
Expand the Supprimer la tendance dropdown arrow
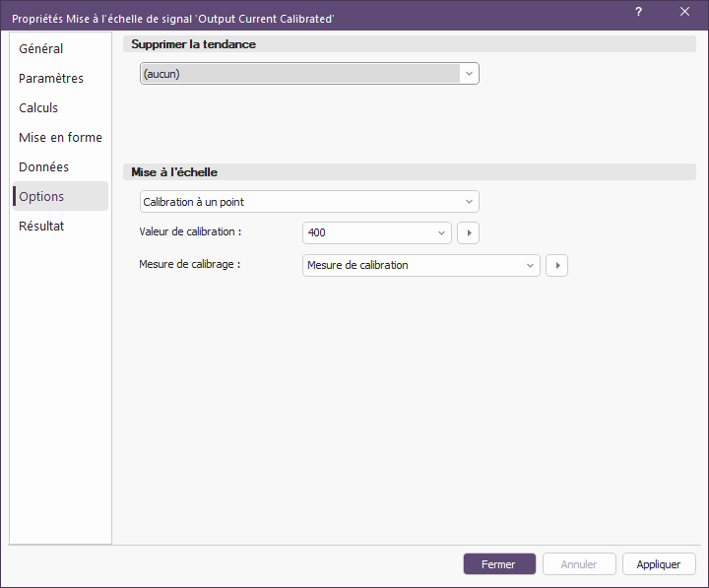pyautogui.click(x=469, y=74)
